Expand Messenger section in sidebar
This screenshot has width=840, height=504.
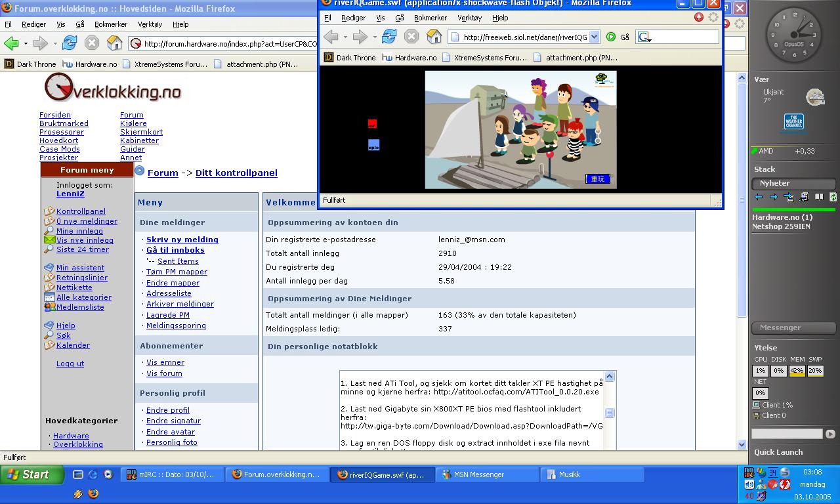tap(794, 327)
